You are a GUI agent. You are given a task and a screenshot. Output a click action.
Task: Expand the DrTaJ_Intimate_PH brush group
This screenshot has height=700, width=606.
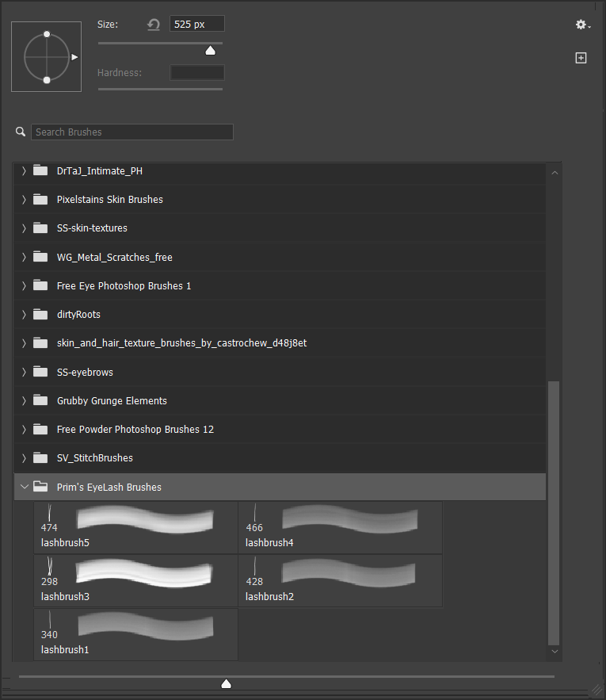pos(24,170)
